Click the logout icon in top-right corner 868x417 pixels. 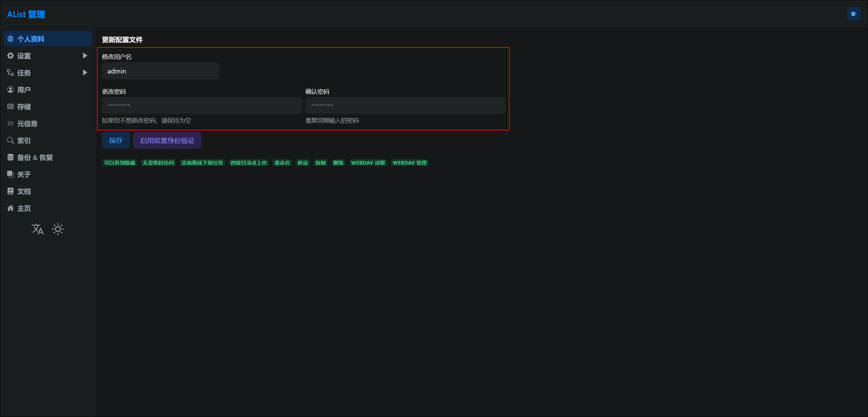[853, 14]
